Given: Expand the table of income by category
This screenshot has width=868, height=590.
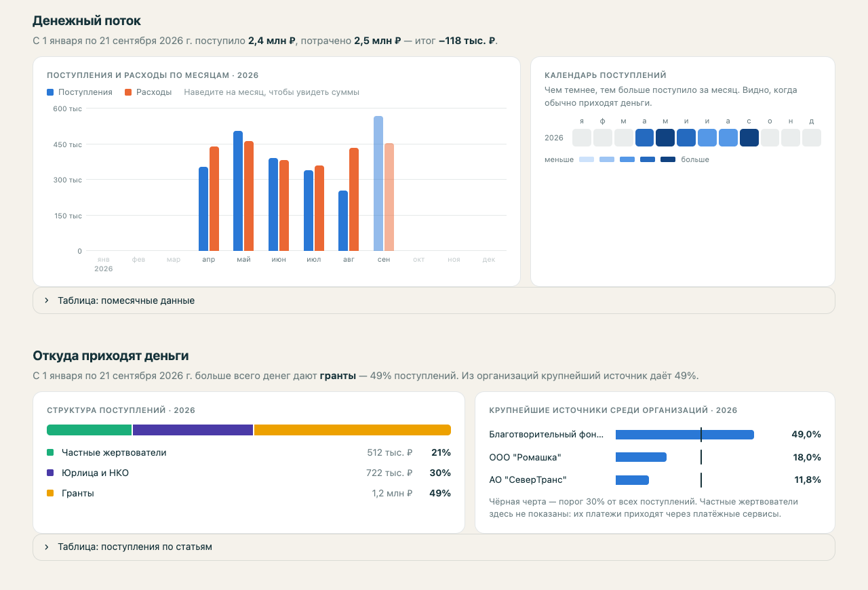Looking at the screenshot, I should [433, 547].
